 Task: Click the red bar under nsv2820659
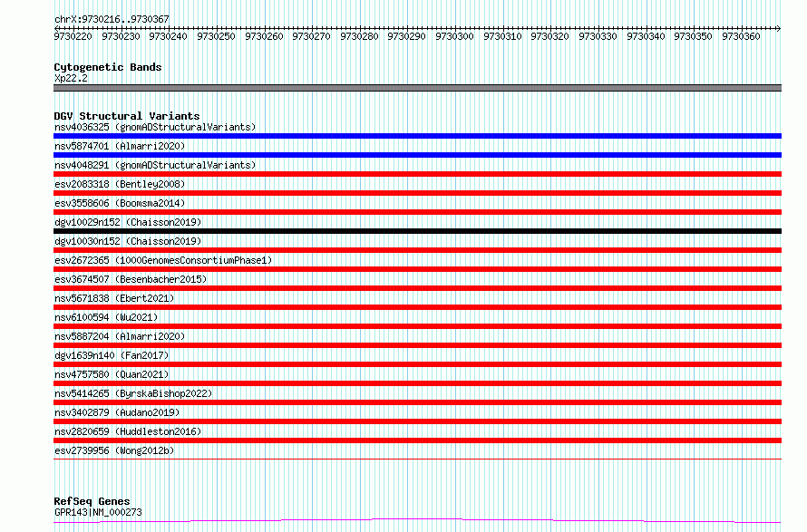coord(417,440)
